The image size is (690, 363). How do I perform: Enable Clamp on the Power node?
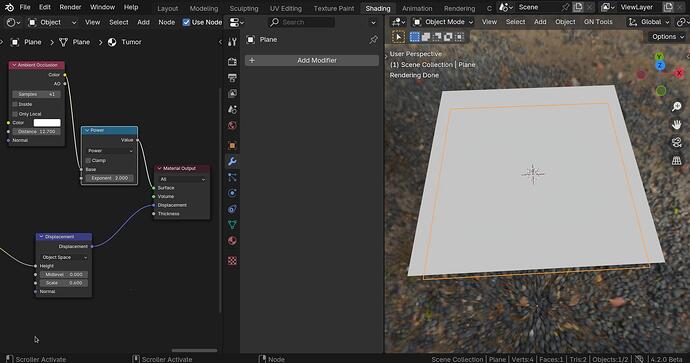[x=88, y=161]
